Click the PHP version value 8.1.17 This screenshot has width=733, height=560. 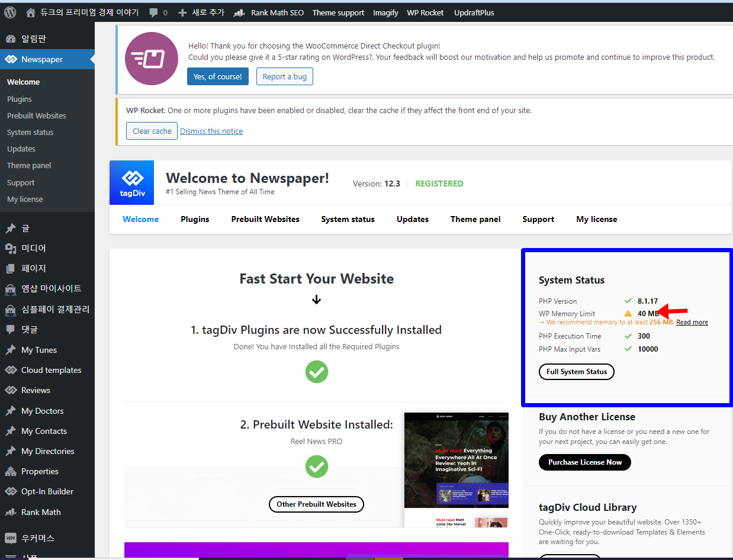[x=648, y=301]
